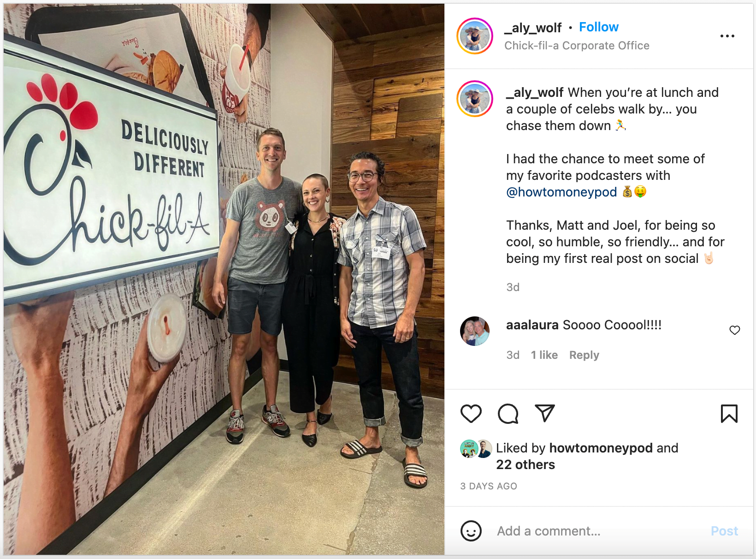Open howtomoneypod from the liked-by line

(601, 448)
